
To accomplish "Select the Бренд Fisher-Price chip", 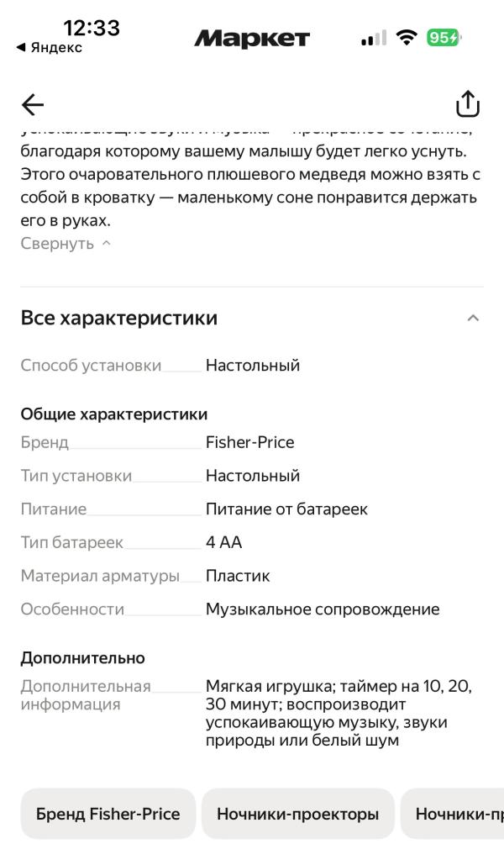I will pos(108,813).
